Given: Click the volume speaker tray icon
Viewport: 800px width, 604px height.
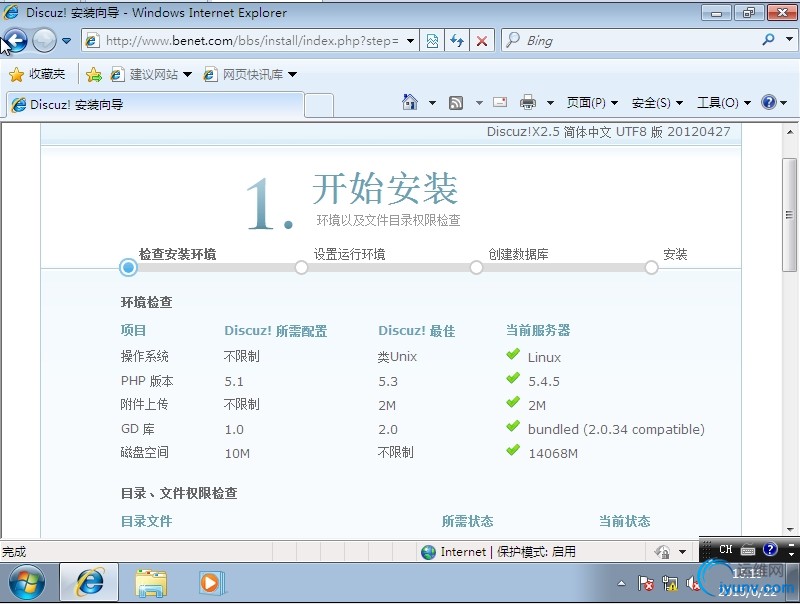Looking at the screenshot, I should pyautogui.click(x=692, y=583).
